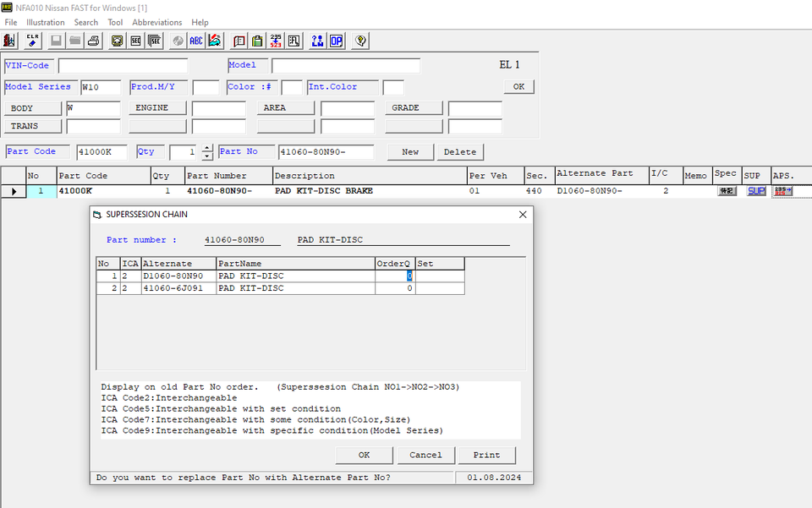Click the help lightbulb toolbar icon
The width and height of the screenshot is (812, 508).
[361, 41]
